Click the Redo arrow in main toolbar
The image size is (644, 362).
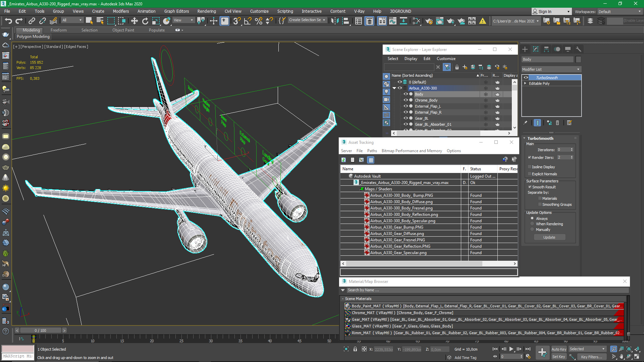pos(19,21)
